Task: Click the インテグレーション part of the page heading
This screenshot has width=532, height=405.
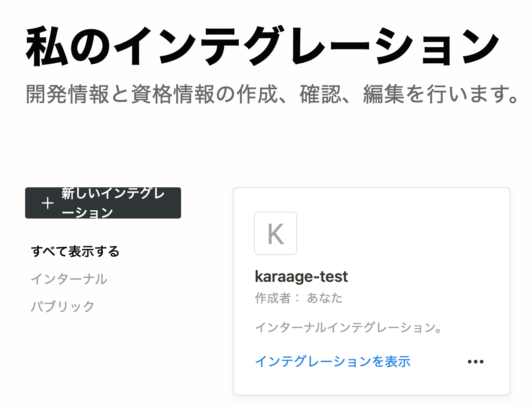Action: (x=308, y=46)
